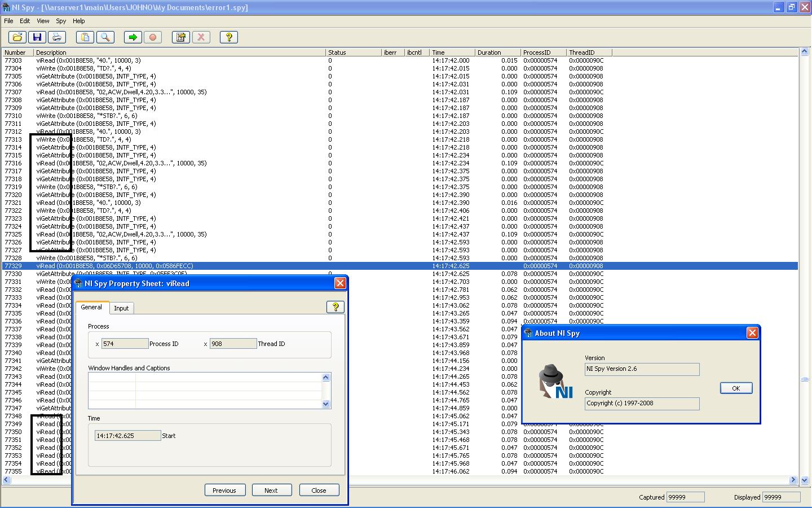The image size is (812, 508).
Task: Click down arrow of Window Handles list scrollbar
Action: coord(325,404)
